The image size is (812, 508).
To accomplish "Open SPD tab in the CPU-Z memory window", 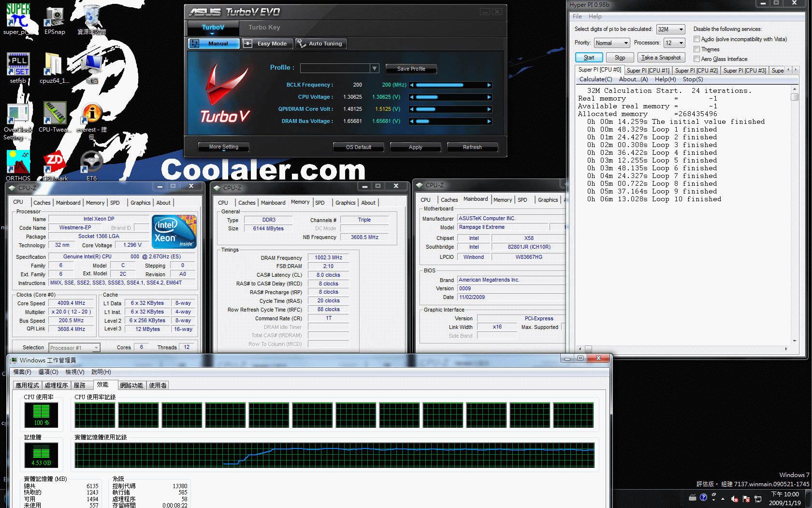I will [320, 203].
